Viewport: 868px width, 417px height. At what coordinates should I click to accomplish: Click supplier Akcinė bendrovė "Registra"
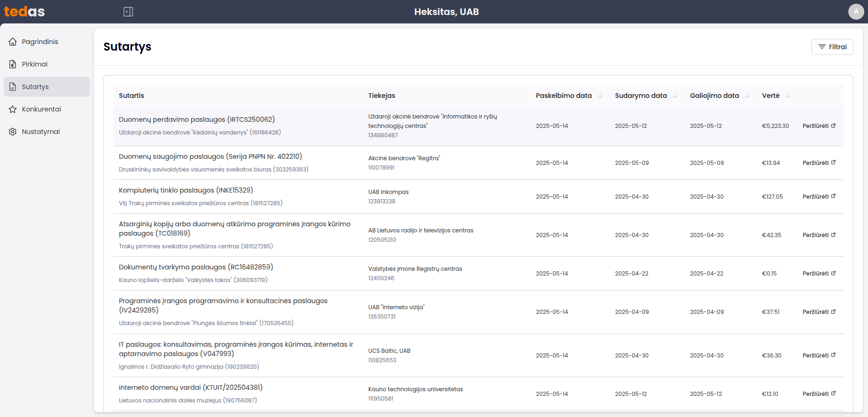[x=404, y=158]
